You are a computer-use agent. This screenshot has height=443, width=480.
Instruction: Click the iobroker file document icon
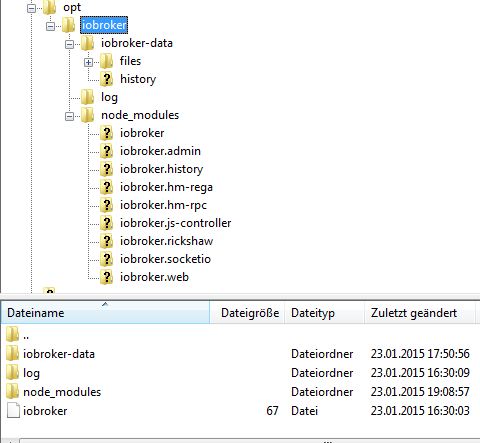pyautogui.click(x=13, y=410)
